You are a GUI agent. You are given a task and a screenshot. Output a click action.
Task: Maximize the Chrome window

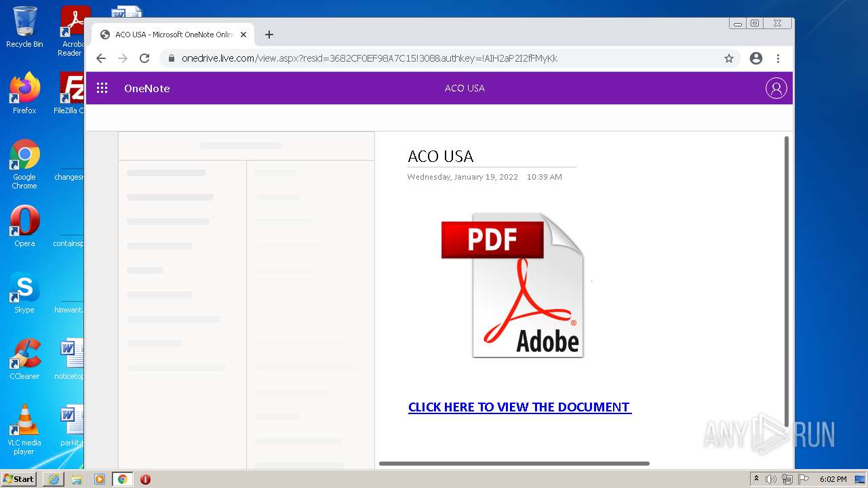pyautogui.click(x=755, y=23)
